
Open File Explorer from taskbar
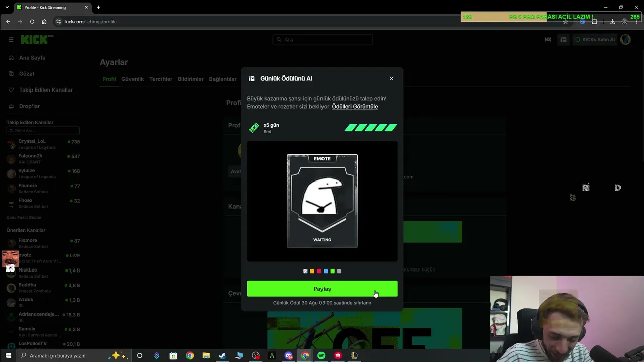click(x=206, y=356)
